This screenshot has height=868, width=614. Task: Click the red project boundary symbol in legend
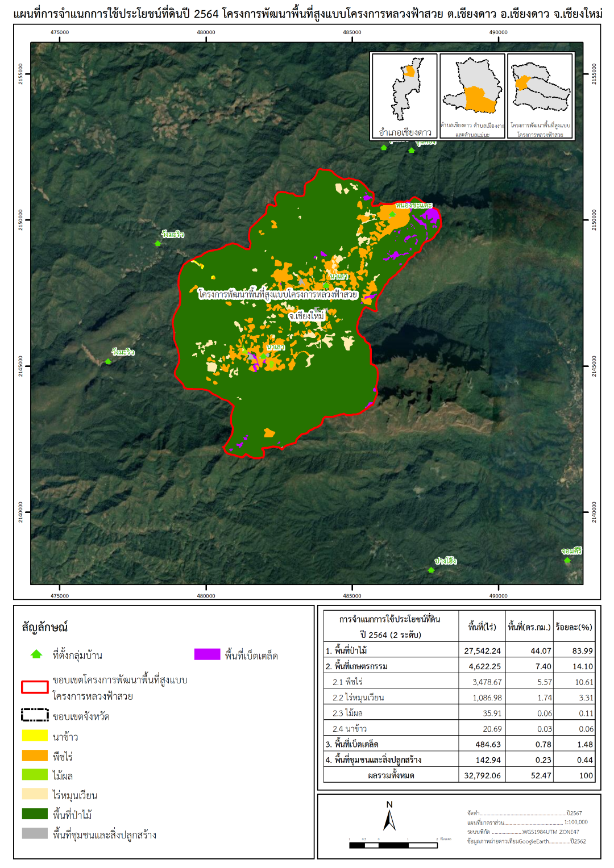point(35,687)
